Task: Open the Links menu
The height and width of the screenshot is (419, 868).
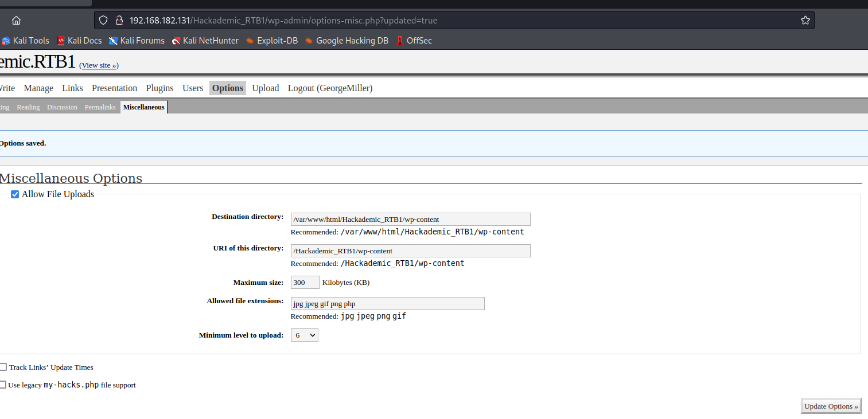Action: (x=73, y=88)
